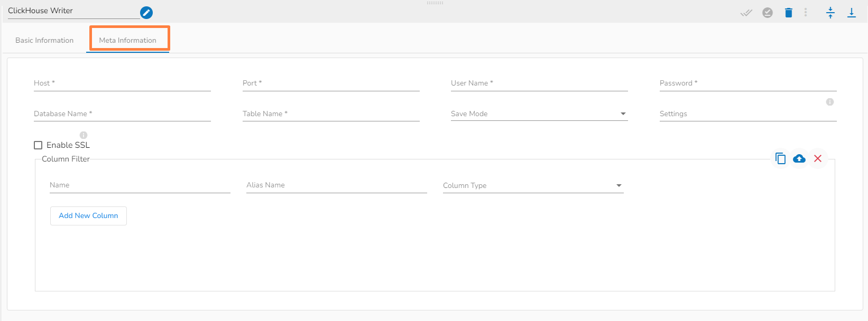The height and width of the screenshot is (321, 868).
Task: Click the cloud upload icon
Action: pos(799,158)
